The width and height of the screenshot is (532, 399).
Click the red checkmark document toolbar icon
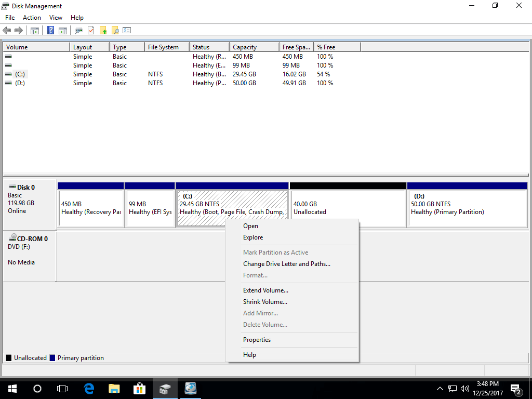[x=91, y=31]
